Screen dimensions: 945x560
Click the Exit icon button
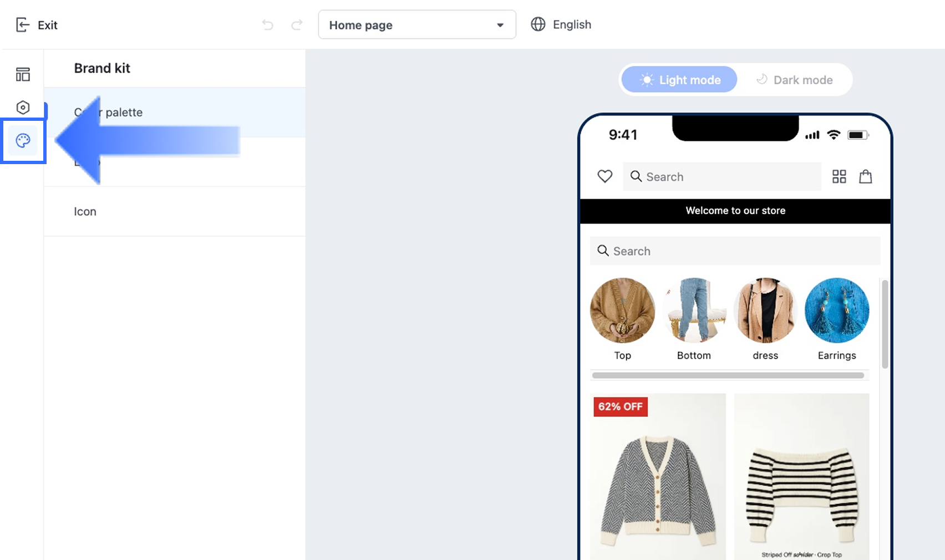coord(23,25)
